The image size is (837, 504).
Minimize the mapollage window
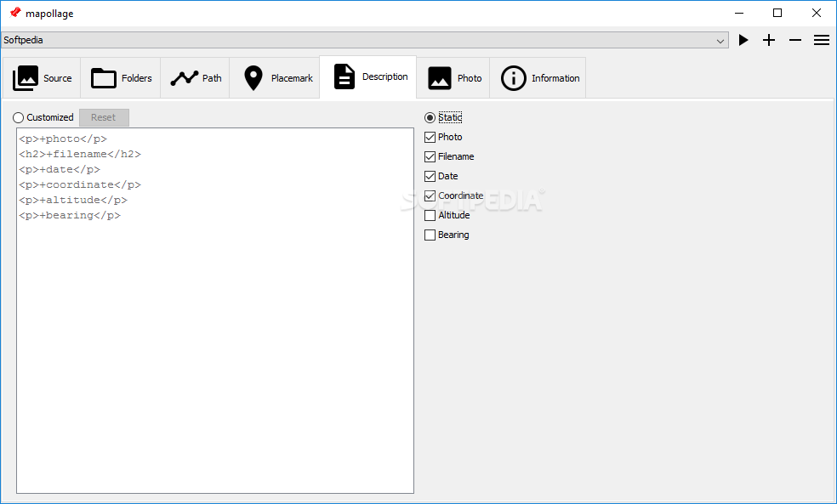click(739, 14)
